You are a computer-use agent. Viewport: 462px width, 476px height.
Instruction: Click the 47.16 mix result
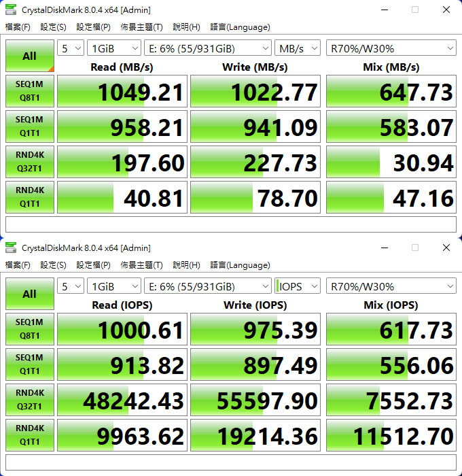point(391,197)
